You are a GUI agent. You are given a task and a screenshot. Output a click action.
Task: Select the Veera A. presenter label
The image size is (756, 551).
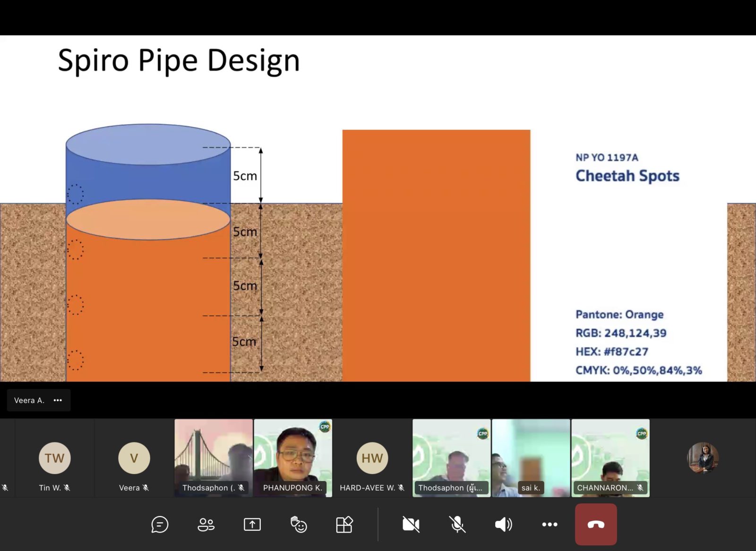coord(29,400)
